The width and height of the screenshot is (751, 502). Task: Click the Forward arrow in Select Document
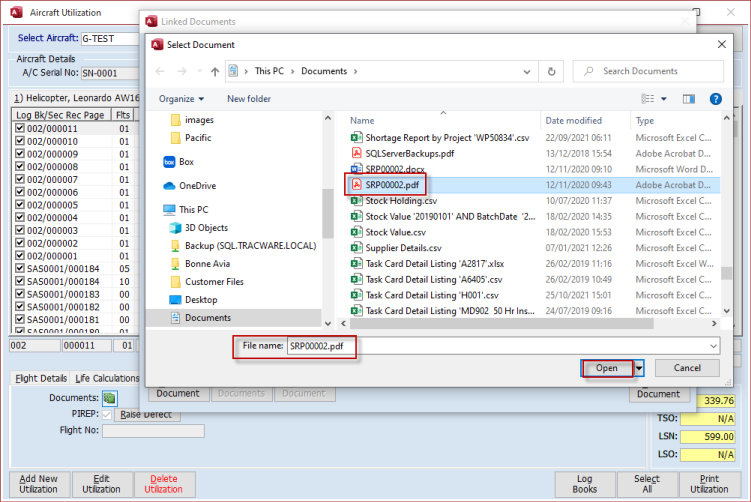[182, 71]
